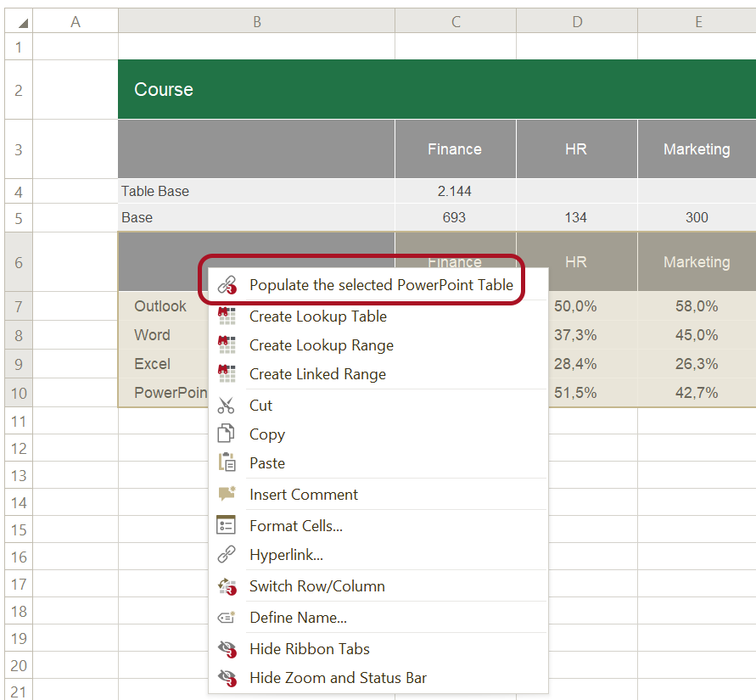The height and width of the screenshot is (700, 756).
Task: Toggle Hide Zoom and Status Bar
Action: pyautogui.click(x=338, y=678)
